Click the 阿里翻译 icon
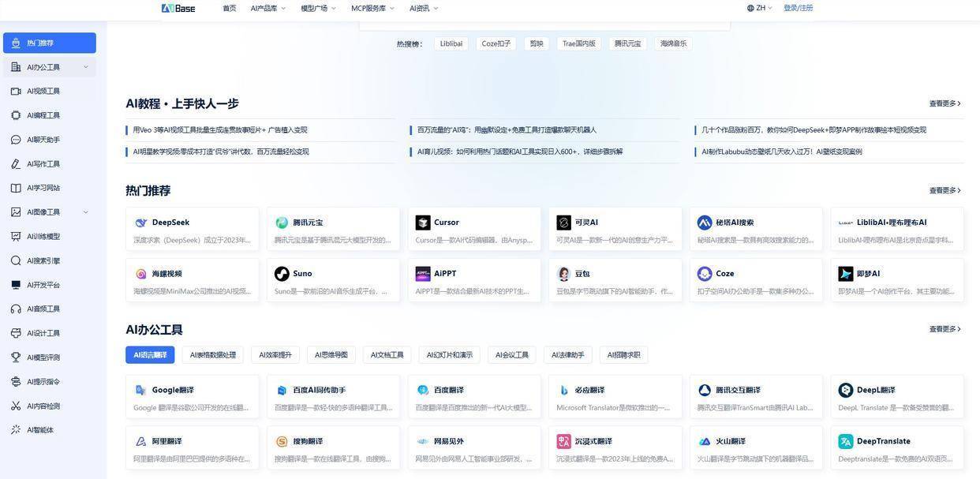980x479 pixels. click(140, 441)
